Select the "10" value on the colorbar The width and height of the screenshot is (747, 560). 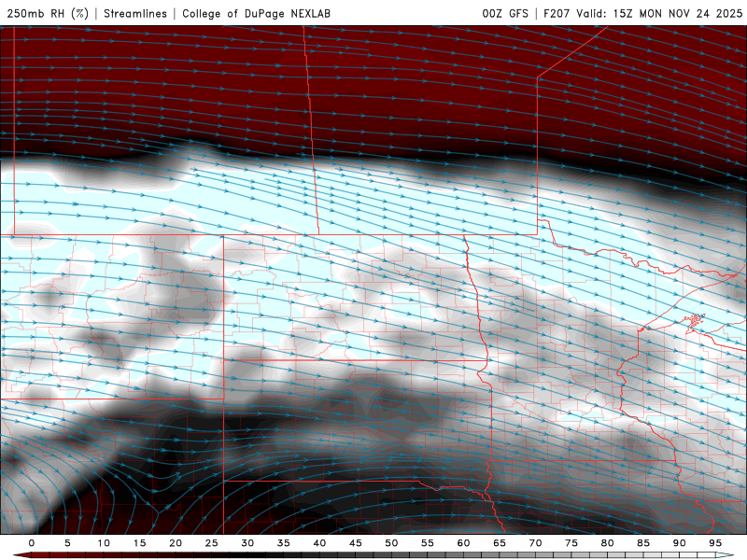pos(104,543)
